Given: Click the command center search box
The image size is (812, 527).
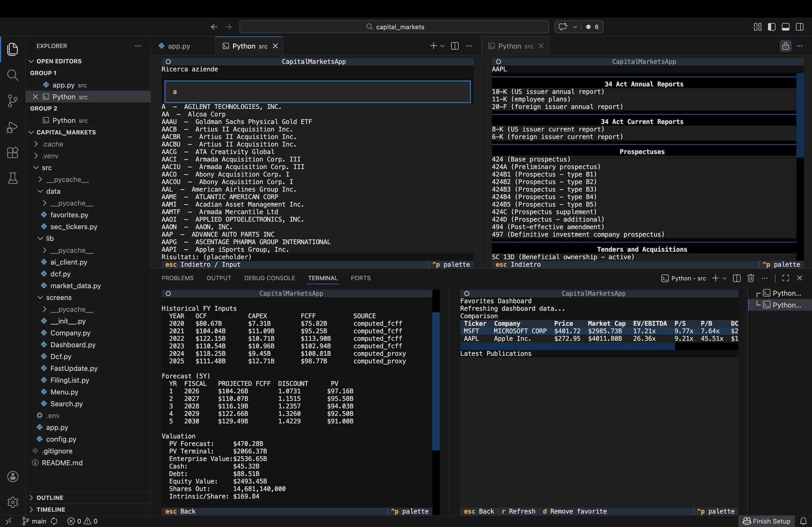Looking at the screenshot, I should click(x=394, y=27).
